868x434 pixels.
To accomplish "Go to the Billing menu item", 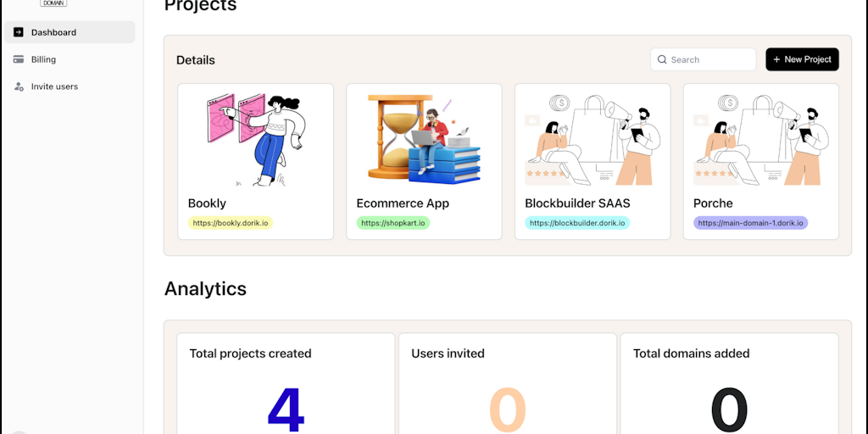I will pyautogui.click(x=43, y=59).
